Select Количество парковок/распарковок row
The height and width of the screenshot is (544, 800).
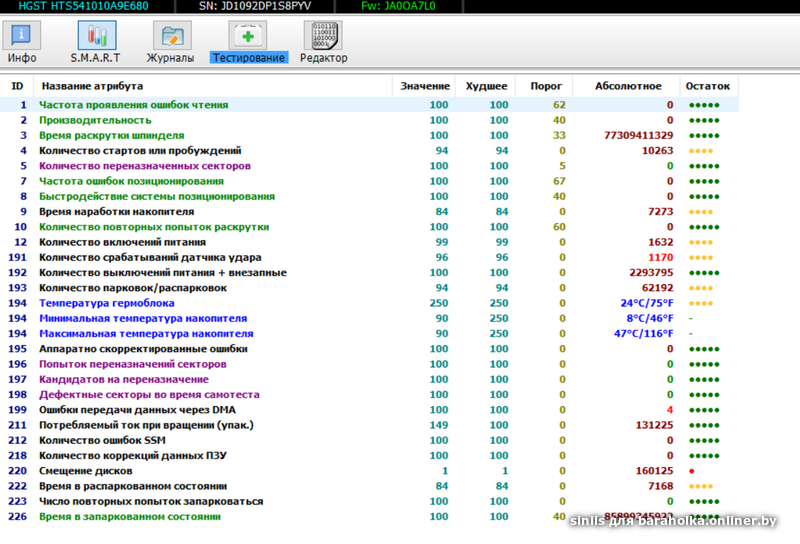tap(369, 288)
